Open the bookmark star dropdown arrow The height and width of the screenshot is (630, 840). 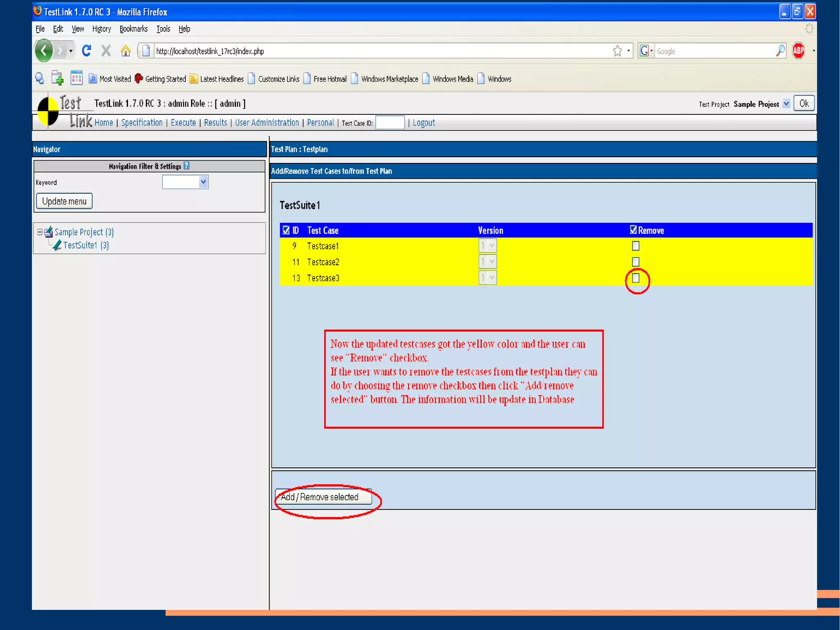[628, 51]
